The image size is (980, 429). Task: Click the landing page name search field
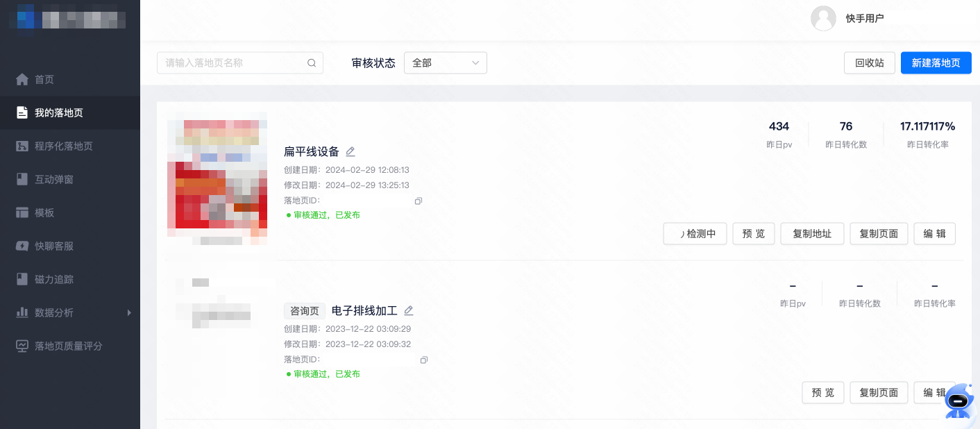[236, 62]
